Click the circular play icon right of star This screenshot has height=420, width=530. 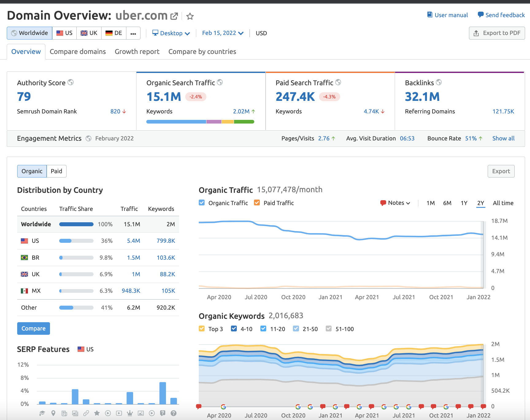click(x=108, y=413)
